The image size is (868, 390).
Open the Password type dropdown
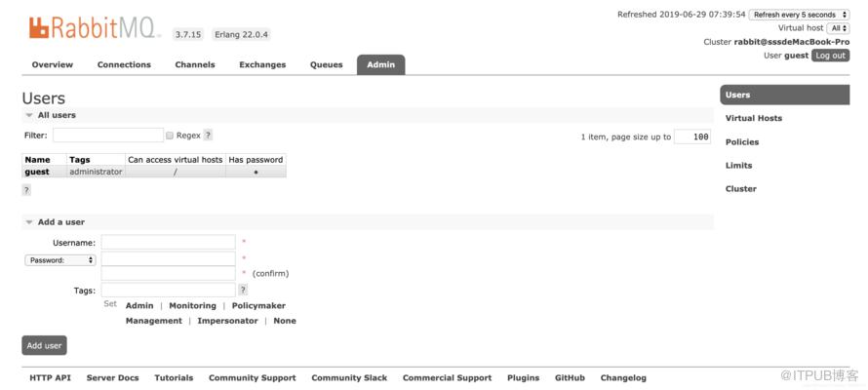(x=60, y=260)
